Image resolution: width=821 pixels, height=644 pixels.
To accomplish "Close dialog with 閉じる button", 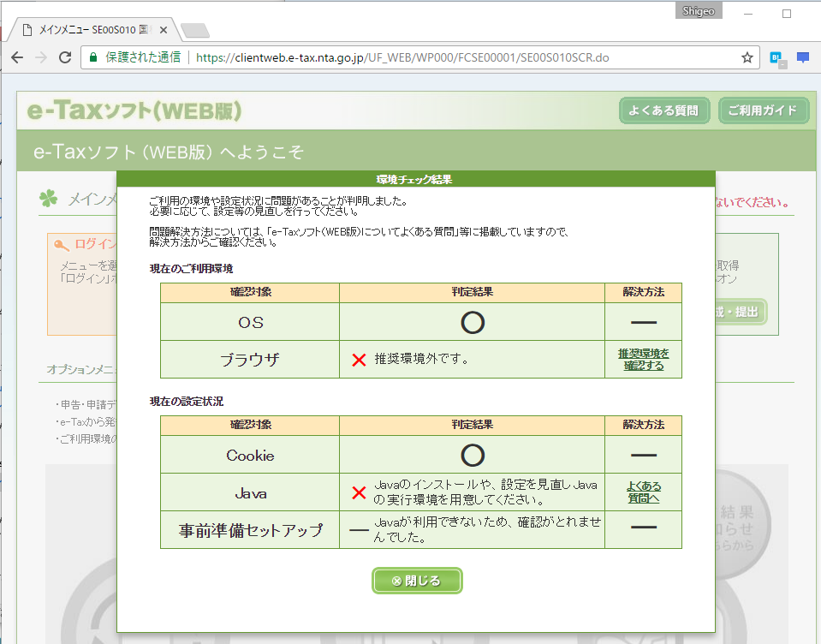I will coord(417,581).
